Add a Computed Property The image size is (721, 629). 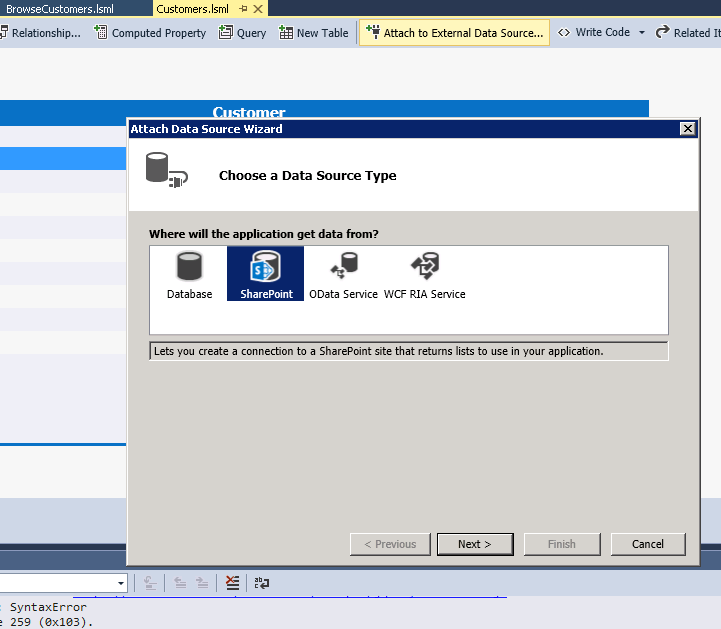coord(150,33)
